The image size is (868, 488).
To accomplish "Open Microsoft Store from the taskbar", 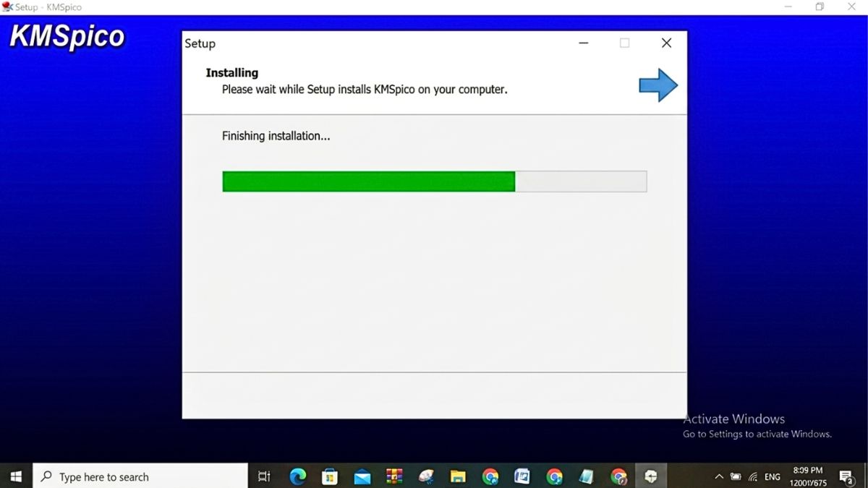I will pyautogui.click(x=330, y=476).
